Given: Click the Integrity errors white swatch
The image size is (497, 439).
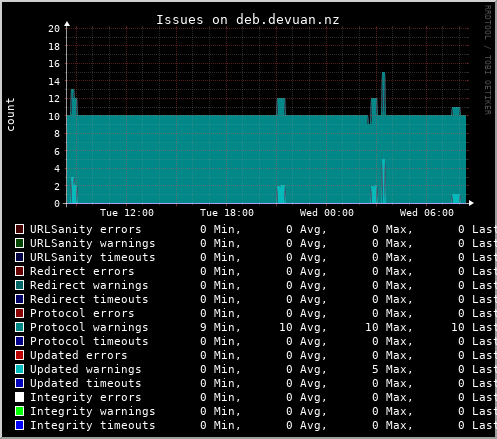Looking at the screenshot, I should [x=19, y=397].
